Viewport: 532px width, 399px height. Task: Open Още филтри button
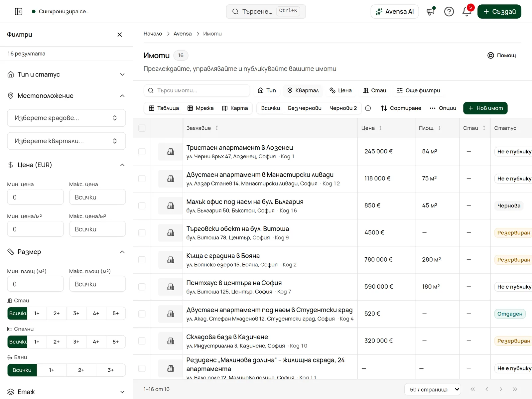tap(418, 90)
